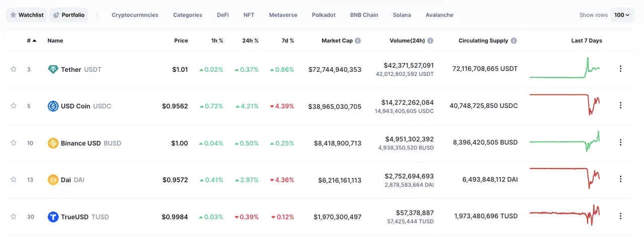This screenshot has height=237, width=644.
Task: Switch to the Polkadot tab
Action: (x=324, y=15)
